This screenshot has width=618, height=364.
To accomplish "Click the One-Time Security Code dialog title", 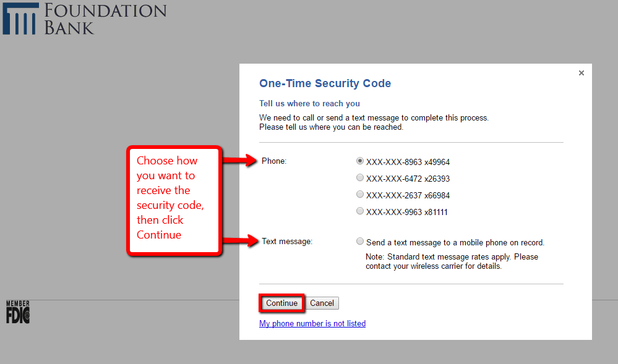I will click(x=326, y=83).
